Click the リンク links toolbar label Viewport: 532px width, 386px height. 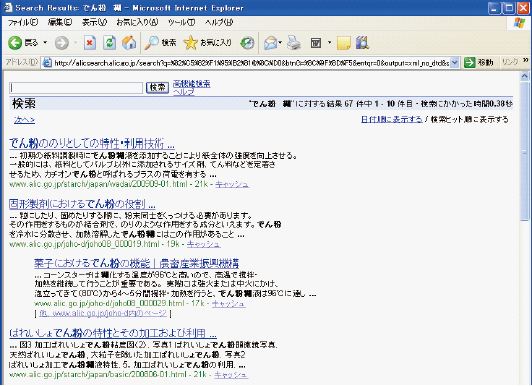510,62
